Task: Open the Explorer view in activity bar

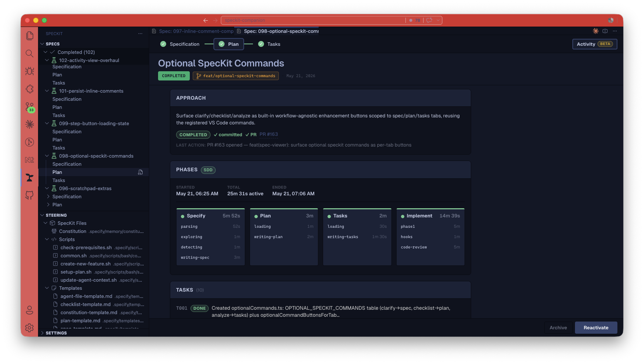Action: tap(30, 36)
